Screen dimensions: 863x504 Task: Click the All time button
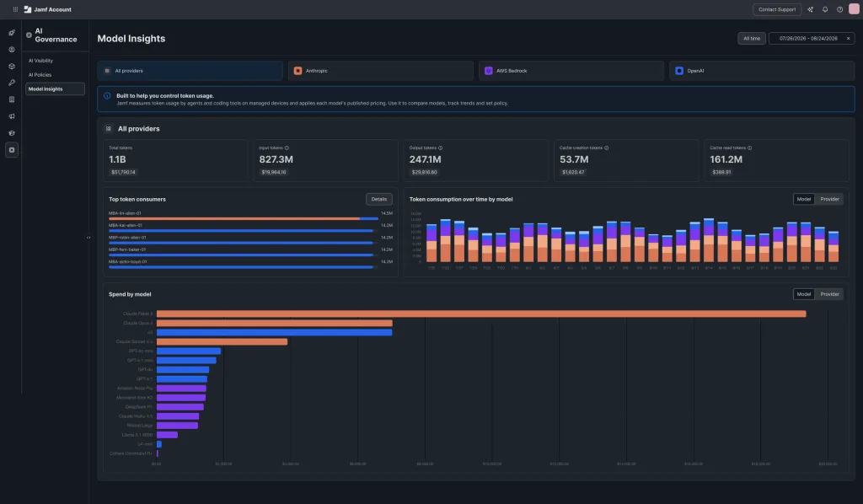pyautogui.click(x=751, y=39)
